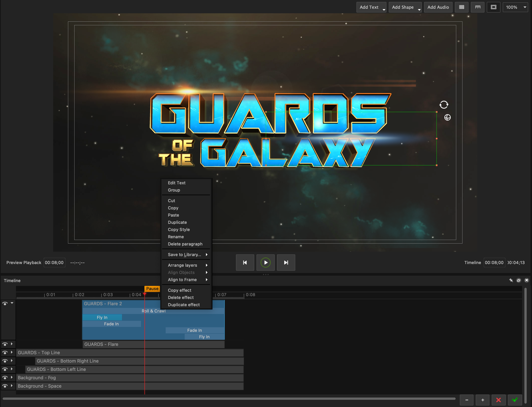This screenshot has height=407, width=532.
Task: Zoom in timeline with plus button
Action: (x=483, y=400)
